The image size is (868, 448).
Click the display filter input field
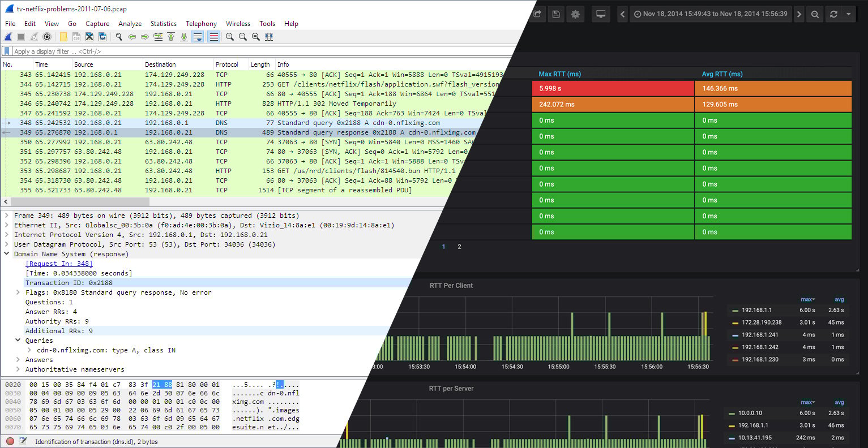tap(170, 50)
